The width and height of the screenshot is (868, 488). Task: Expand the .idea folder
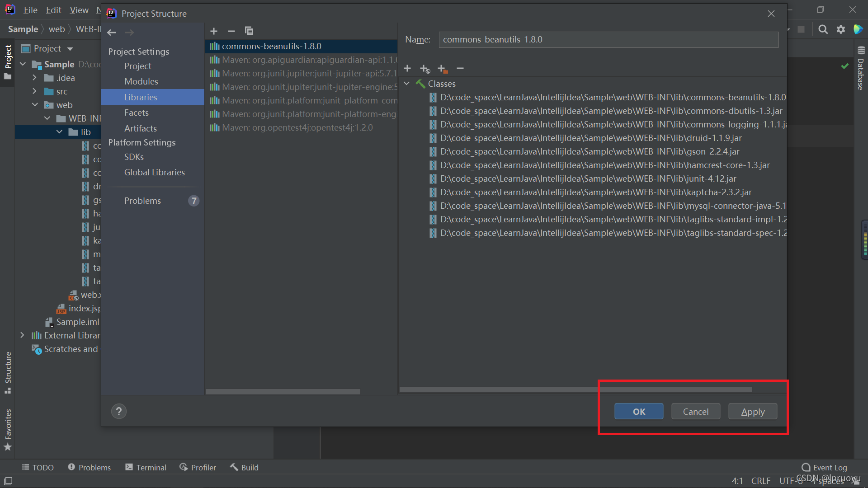[x=34, y=78]
